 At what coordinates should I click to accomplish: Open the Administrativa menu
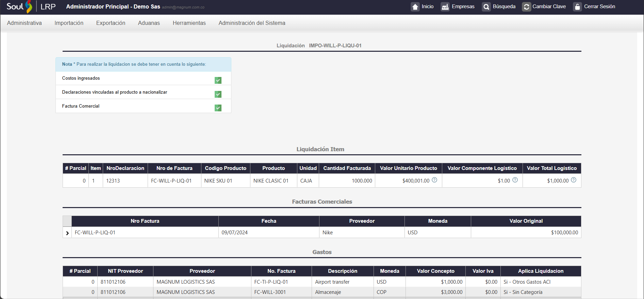pyautogui.click(x=24, y=23)
